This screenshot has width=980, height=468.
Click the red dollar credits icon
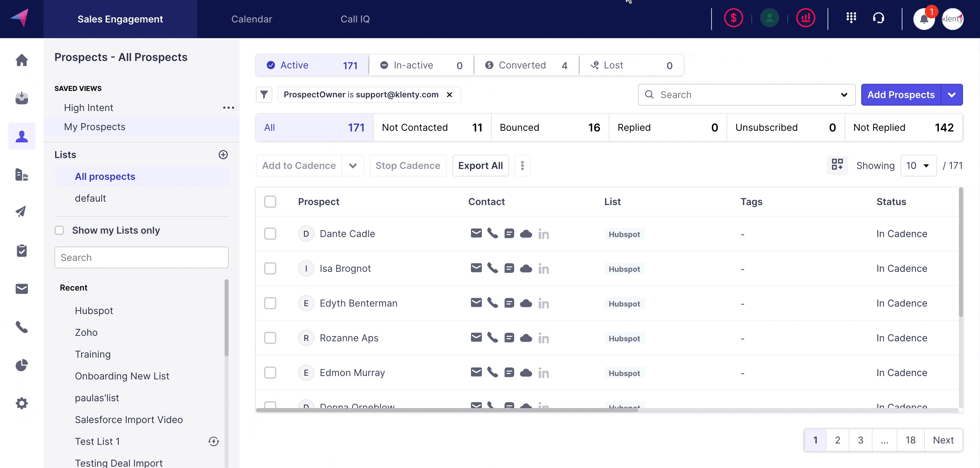(x=733, y=18)
